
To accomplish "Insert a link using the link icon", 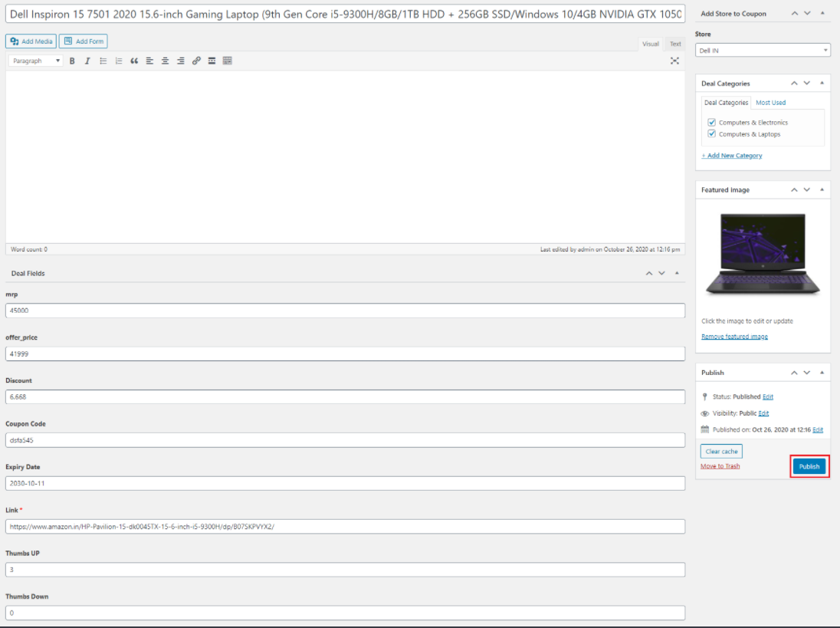I will (196, 61).
